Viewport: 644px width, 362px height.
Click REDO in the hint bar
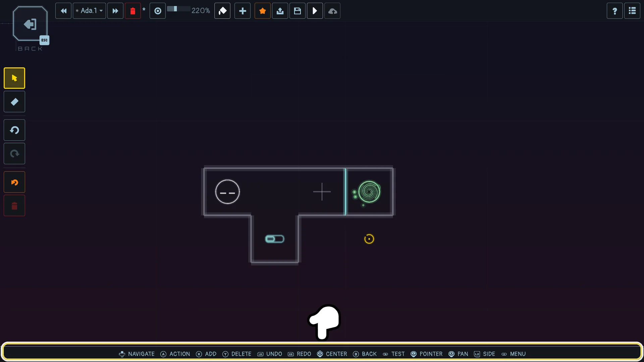(x=300, y=354)
